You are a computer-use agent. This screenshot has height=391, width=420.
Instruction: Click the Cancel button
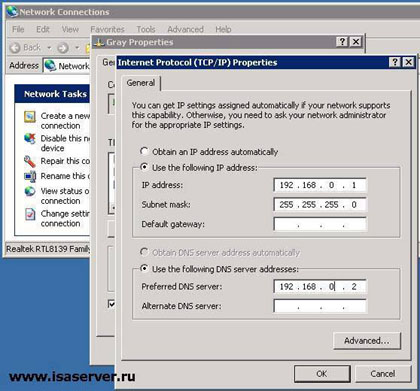pyautogui.click(x=383, y=374)
